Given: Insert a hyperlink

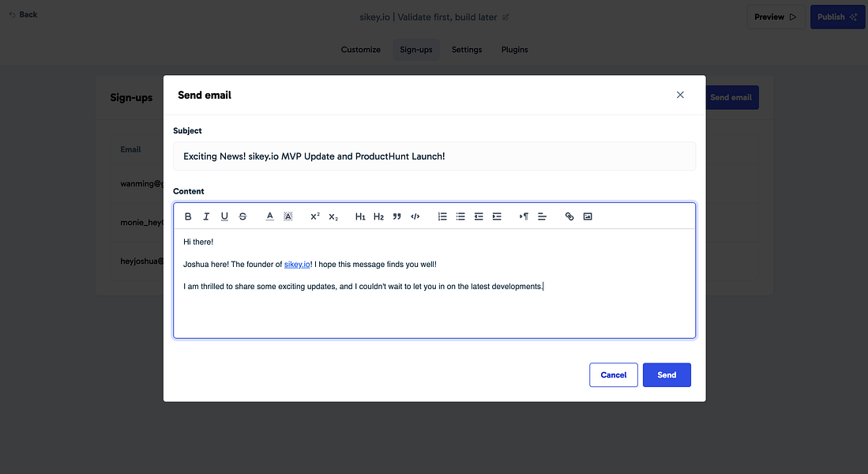Looking at the screenshot, I should coord(569,216).
